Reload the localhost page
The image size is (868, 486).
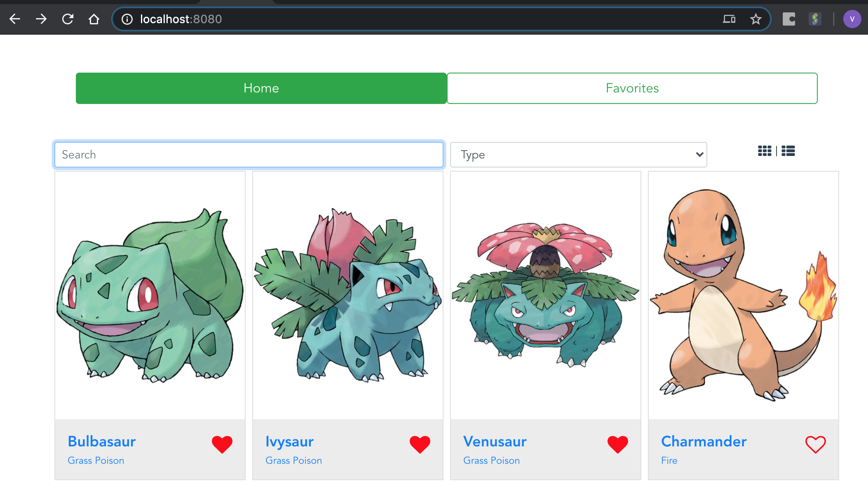68,19
